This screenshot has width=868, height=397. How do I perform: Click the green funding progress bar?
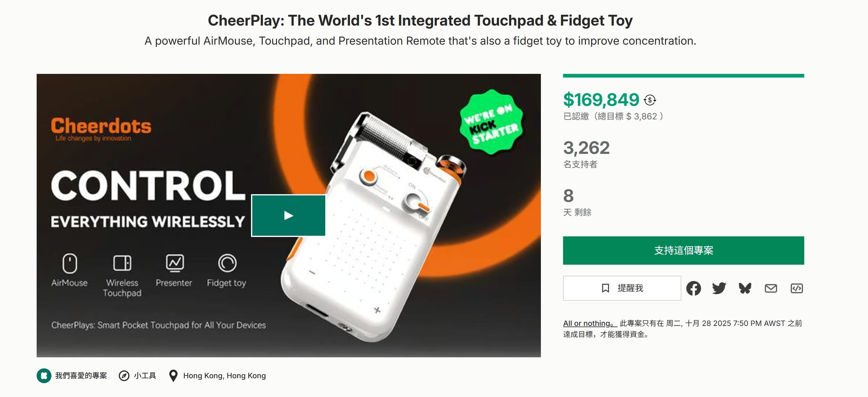[x=683, y=76]
